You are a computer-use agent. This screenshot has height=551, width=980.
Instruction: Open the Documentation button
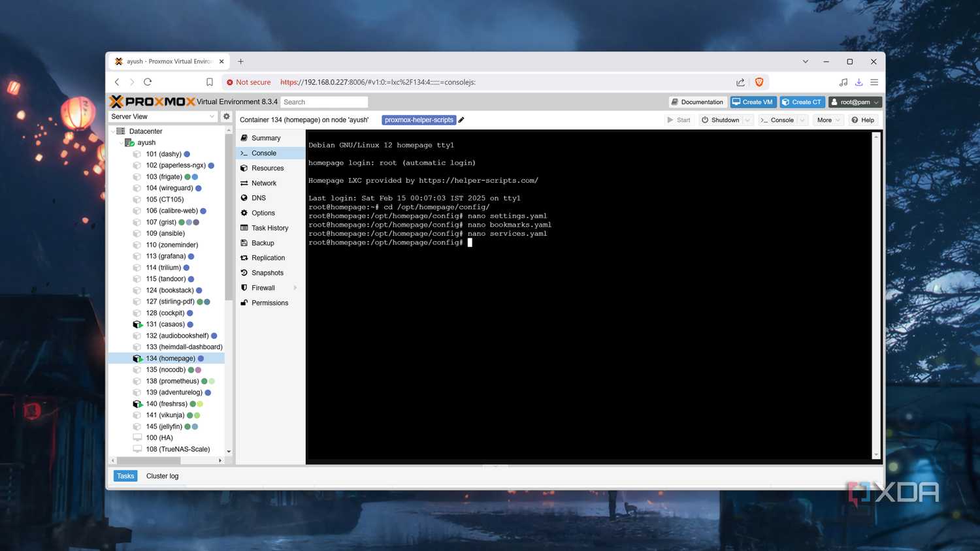pos(697,102)
